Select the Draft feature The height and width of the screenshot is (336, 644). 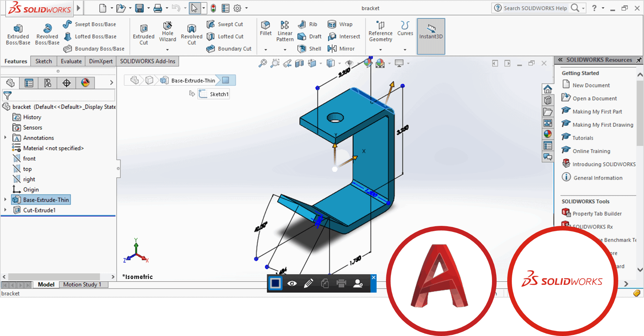pos(310,36)
